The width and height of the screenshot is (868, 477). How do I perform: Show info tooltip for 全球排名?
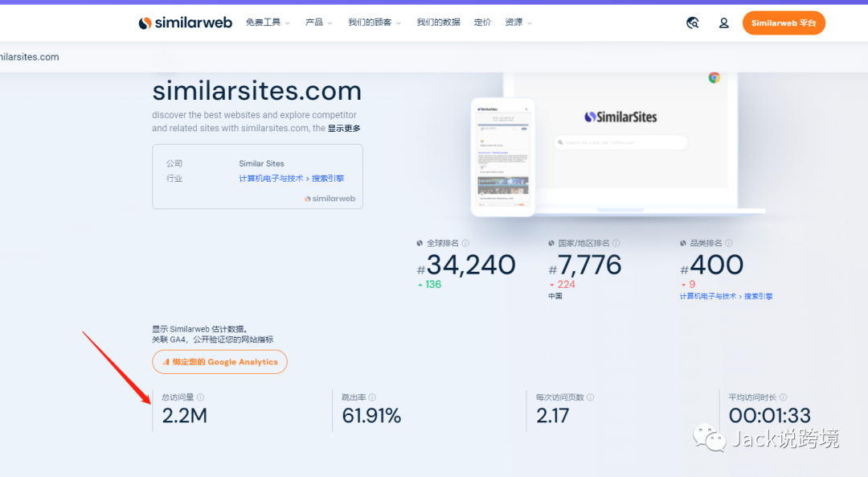(465, 243)
